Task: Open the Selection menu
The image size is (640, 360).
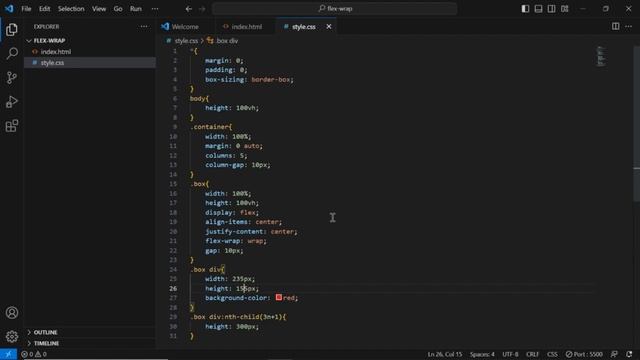Action: point(71,9)
